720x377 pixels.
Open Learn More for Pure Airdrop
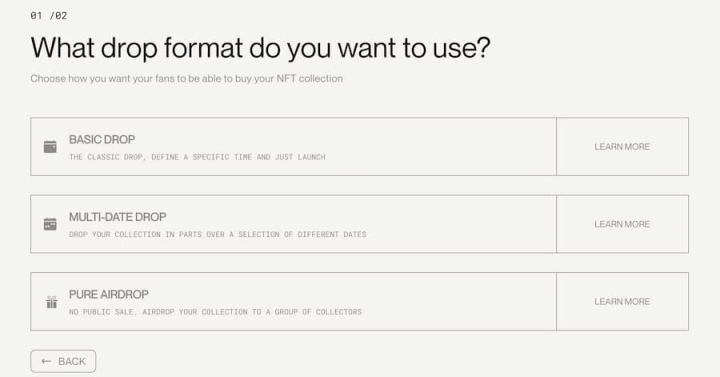[622, 302]
